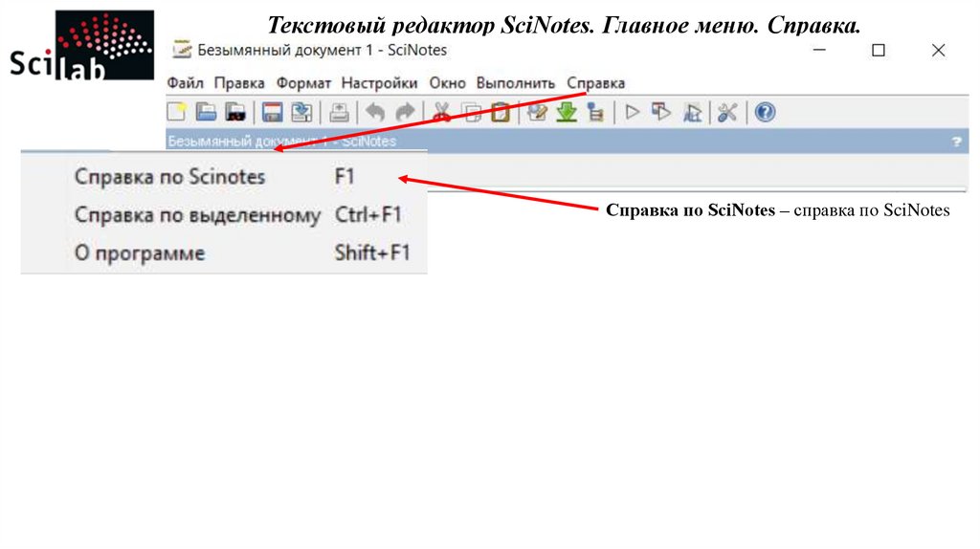Click the Scilab logo image
The image size is (980, 549).
point(82,45)
